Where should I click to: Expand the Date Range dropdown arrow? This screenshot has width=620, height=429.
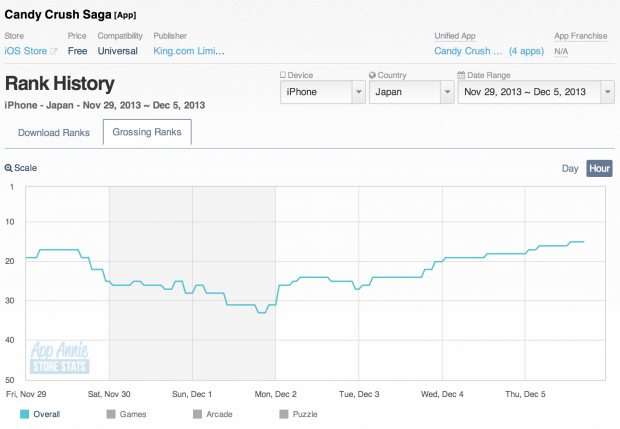608,92
